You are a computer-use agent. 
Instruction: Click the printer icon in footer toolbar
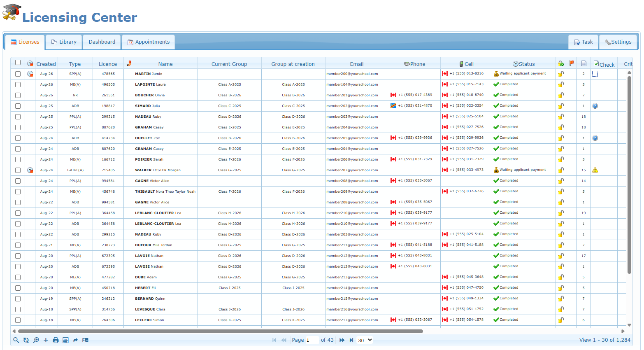coord(56,340)
